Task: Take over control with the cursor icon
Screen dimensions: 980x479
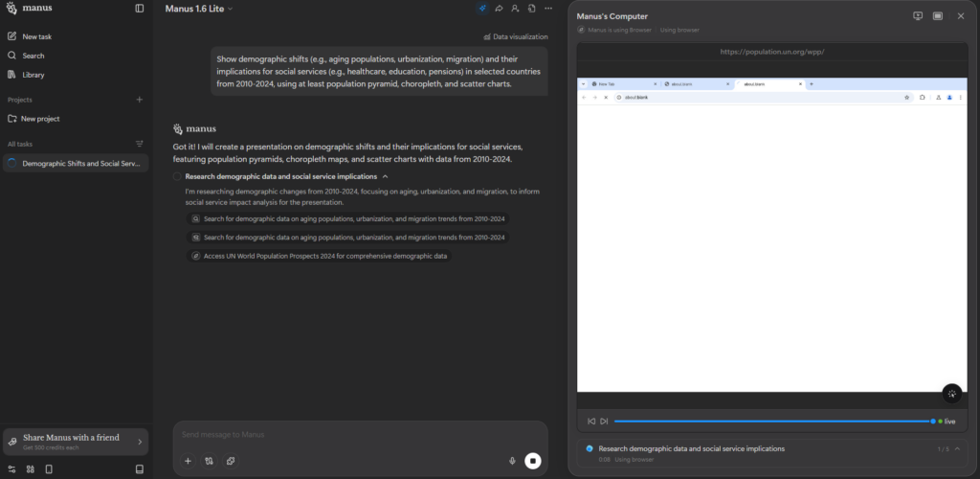Action: coord(951,394)
